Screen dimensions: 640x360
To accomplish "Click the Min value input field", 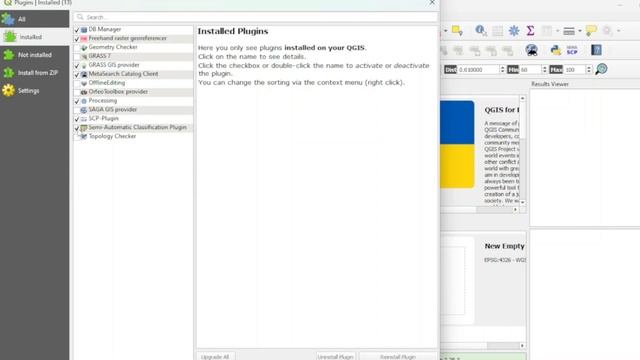I will (530, 70).
